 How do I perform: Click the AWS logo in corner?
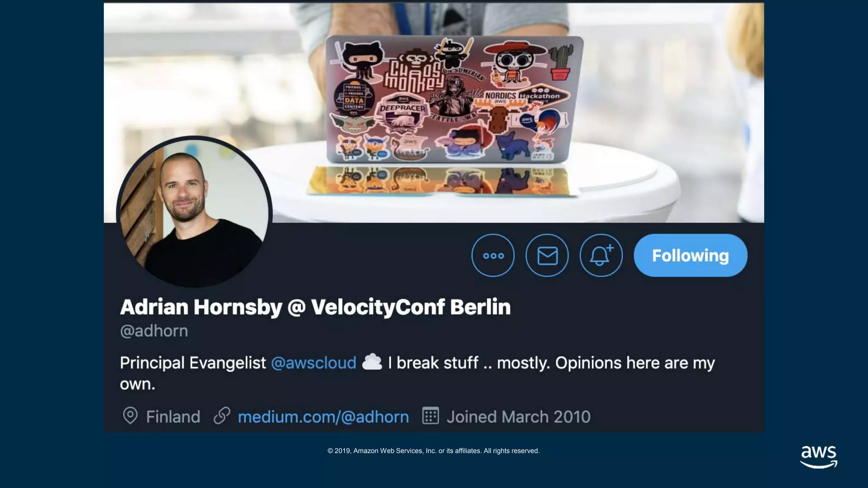click(818, 457)
